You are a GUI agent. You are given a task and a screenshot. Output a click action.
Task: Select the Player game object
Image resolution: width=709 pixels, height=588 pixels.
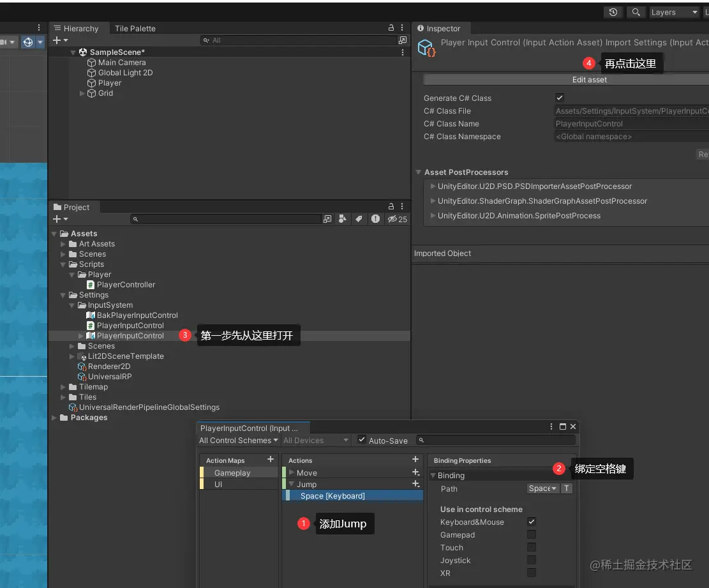coord(109,83)
